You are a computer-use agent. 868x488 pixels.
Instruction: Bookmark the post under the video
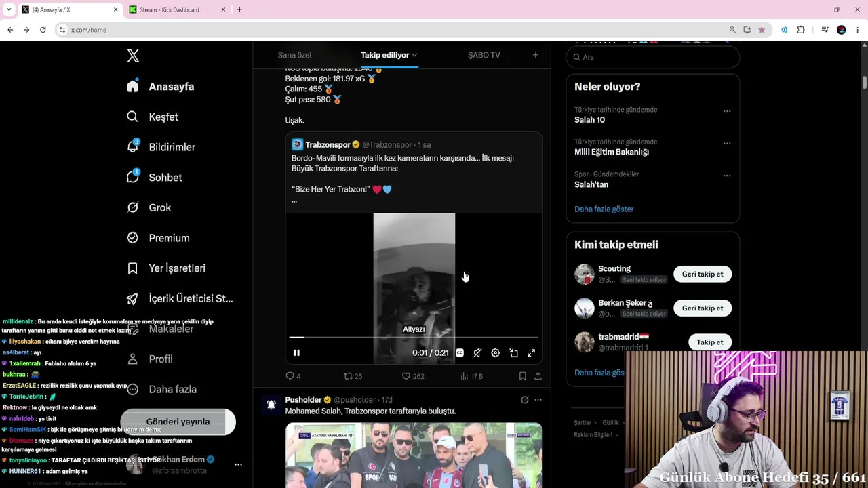coord(522,376)
